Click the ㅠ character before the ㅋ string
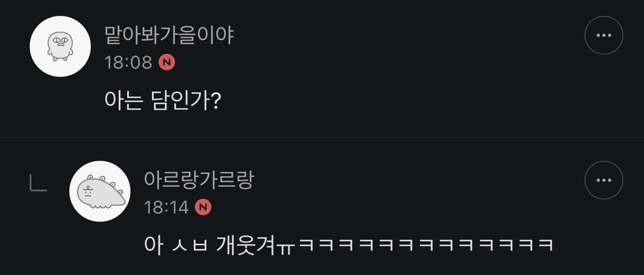The width and height of the screenshot is (644, 275). pyautogui.click(x=287, y=247)
